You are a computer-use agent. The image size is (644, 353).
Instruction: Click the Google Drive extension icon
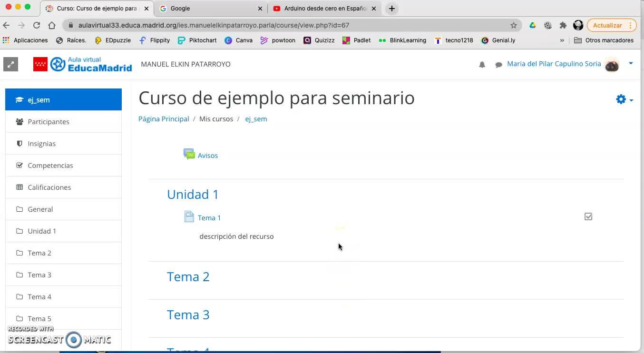pos(533,25)
